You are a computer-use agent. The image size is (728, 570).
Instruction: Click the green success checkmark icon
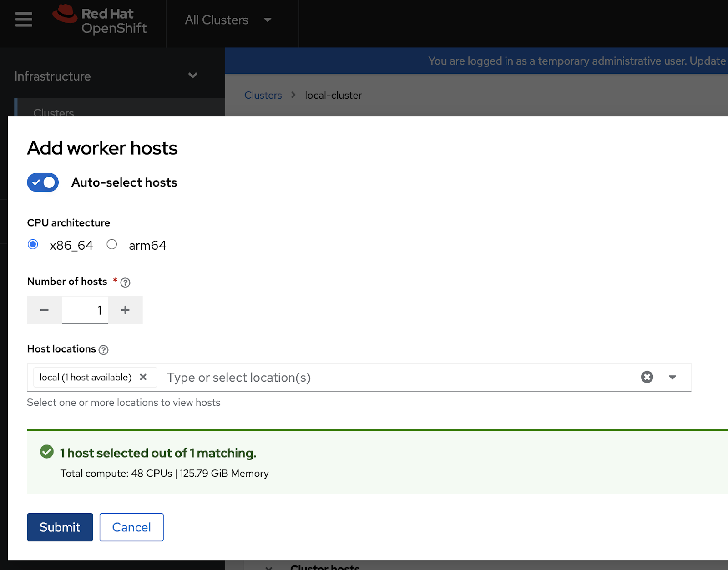pos(46,452)
